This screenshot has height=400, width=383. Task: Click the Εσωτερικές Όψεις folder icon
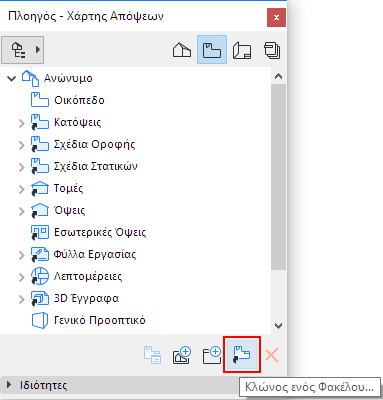click(x=40, y=232)
